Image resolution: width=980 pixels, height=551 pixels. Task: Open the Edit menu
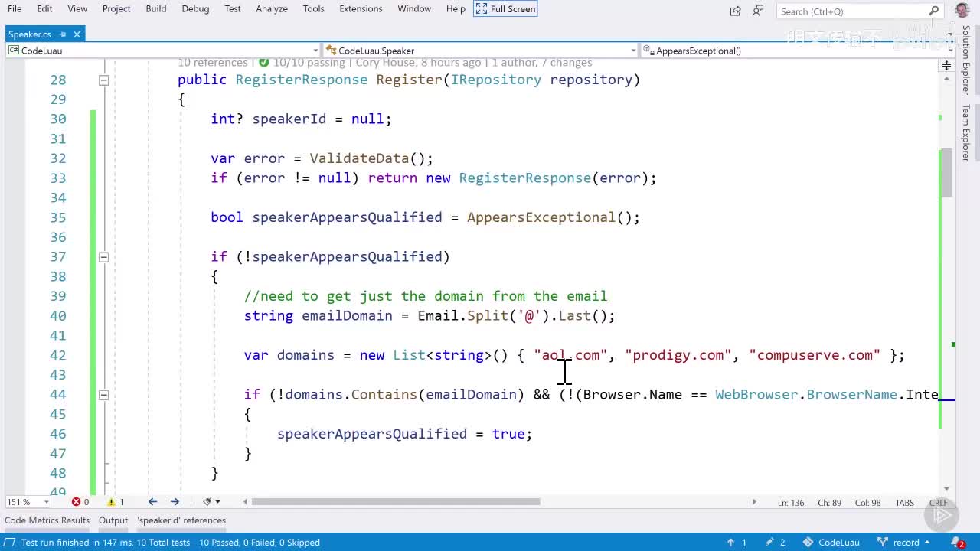tap(45, 8)
